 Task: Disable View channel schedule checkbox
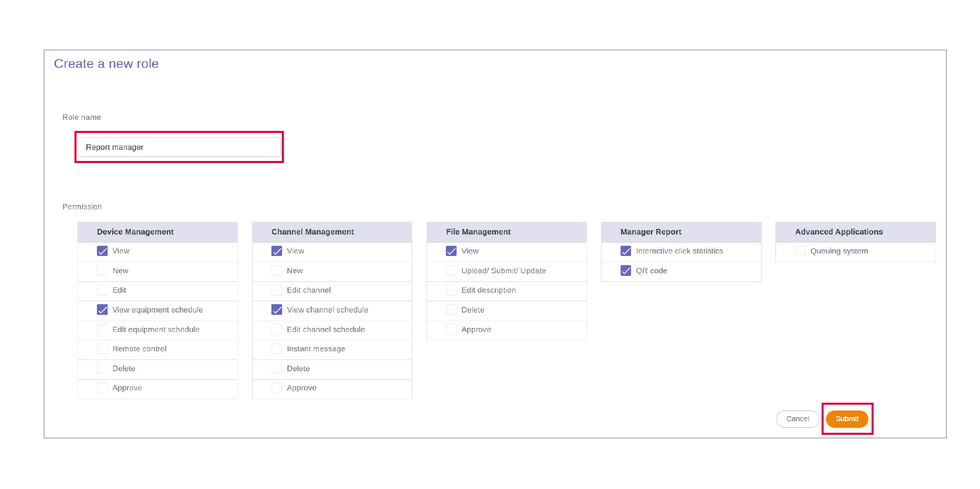[277, 310]
